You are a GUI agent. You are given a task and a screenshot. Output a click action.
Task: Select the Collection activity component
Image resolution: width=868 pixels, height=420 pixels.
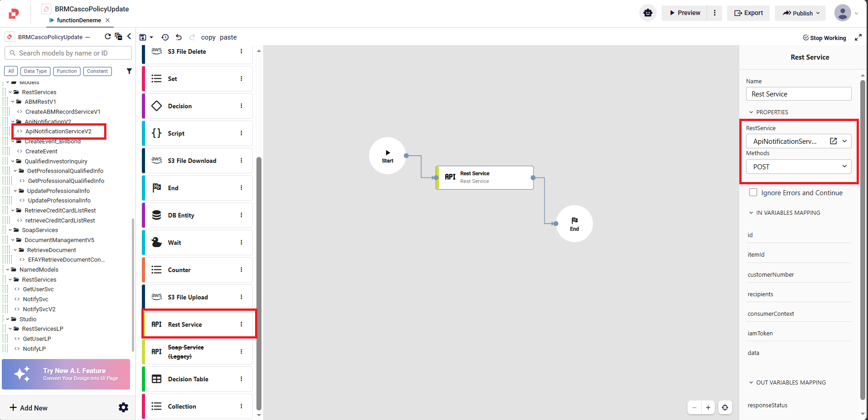point(197,406)
